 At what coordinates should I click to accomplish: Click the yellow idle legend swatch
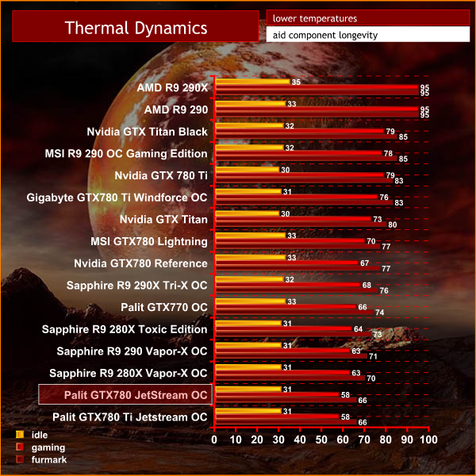(20, 435)
